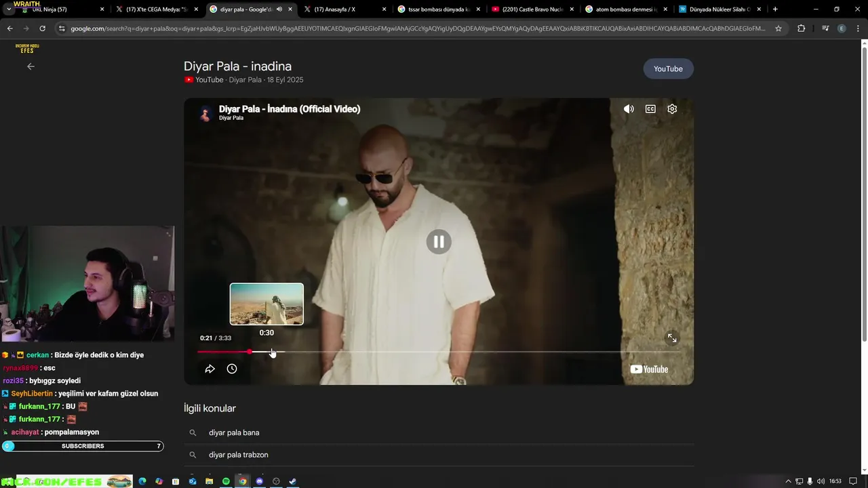868x488 pixels.
Task: Open Spotify from taskbar
Action: point(226,481)
